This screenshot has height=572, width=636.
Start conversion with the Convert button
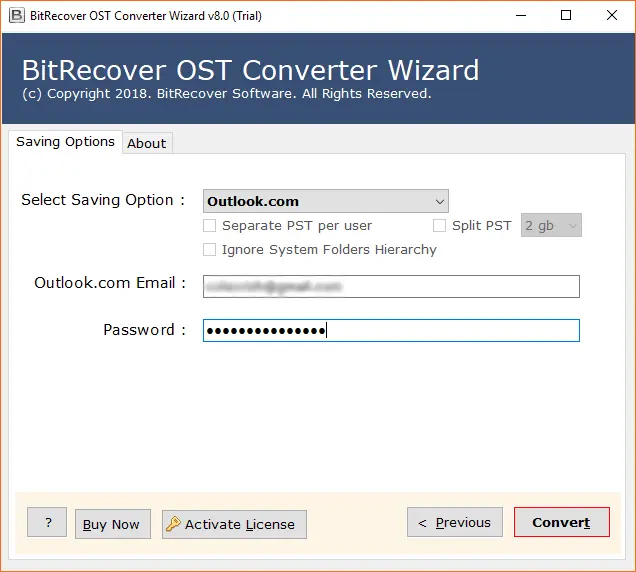pos(562,522)
